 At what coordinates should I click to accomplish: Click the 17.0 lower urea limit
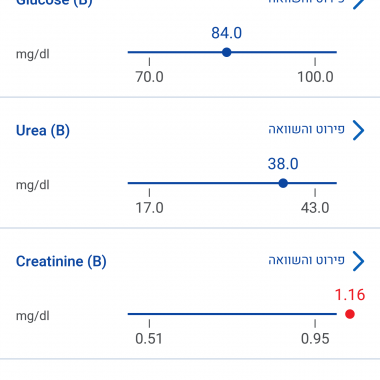click(x=149, y=208)
